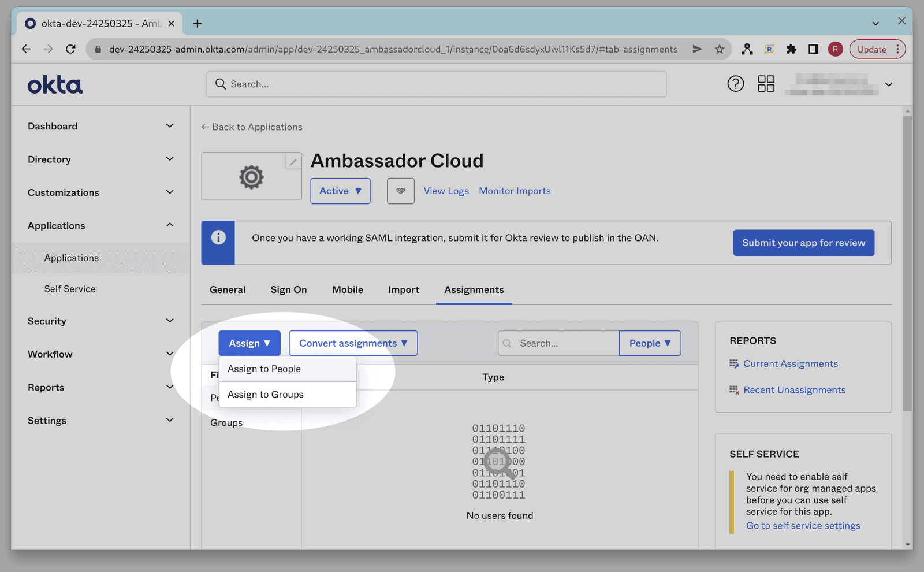
Task: Click the assignments search field
Action: point(558,343)
